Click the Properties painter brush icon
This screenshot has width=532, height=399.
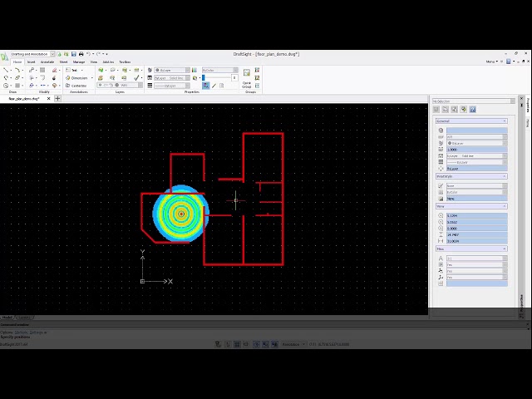pos(214,86)
